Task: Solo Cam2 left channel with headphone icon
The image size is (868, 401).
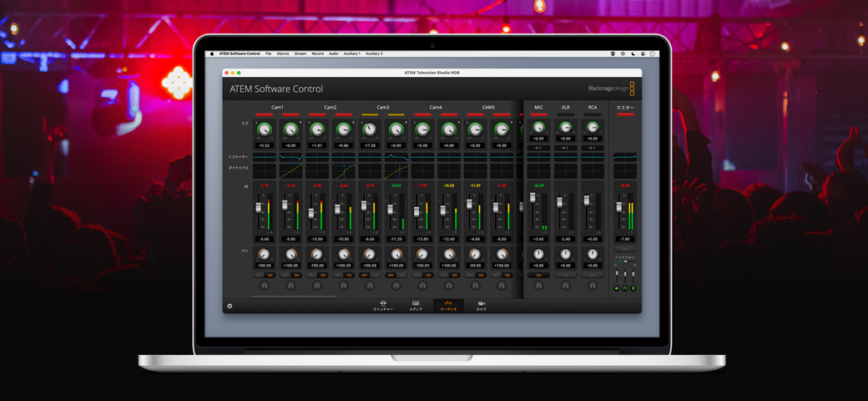Action: click(316, 285)
